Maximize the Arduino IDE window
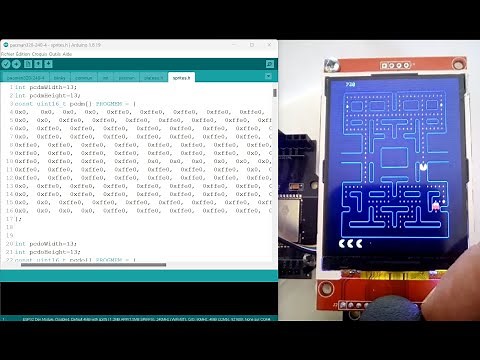 pos(252,45)
